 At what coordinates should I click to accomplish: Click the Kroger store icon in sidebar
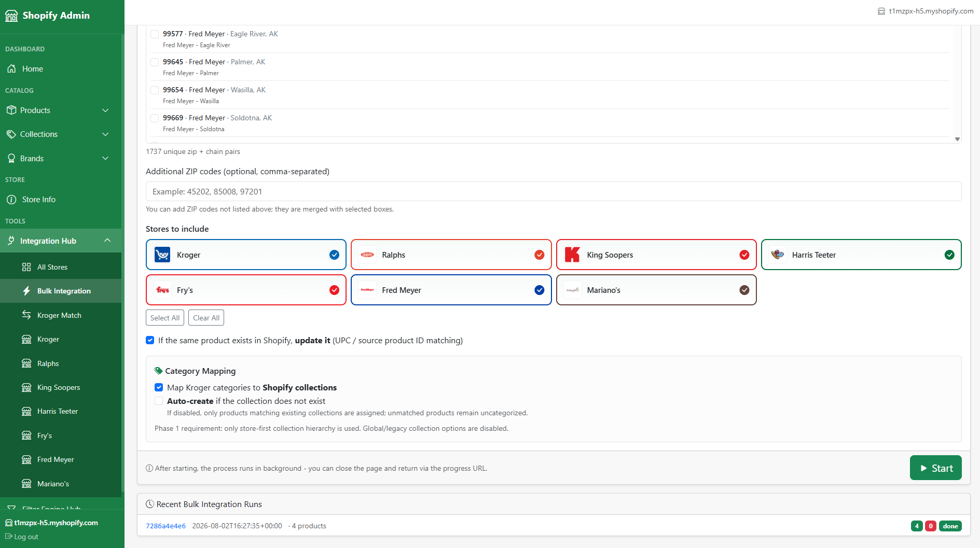pos(26,340)
